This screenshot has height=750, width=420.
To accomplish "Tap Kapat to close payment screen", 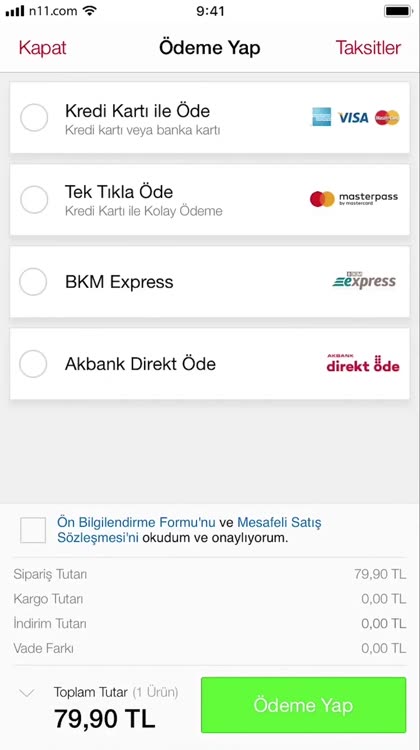I will click(42, 48).
